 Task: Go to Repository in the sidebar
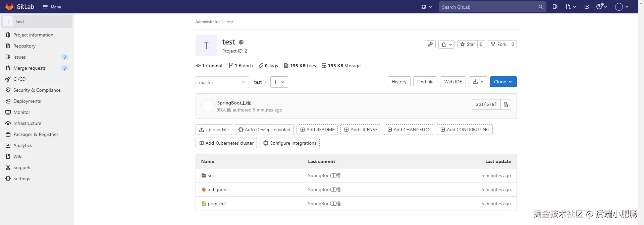(x=24, y=46)
